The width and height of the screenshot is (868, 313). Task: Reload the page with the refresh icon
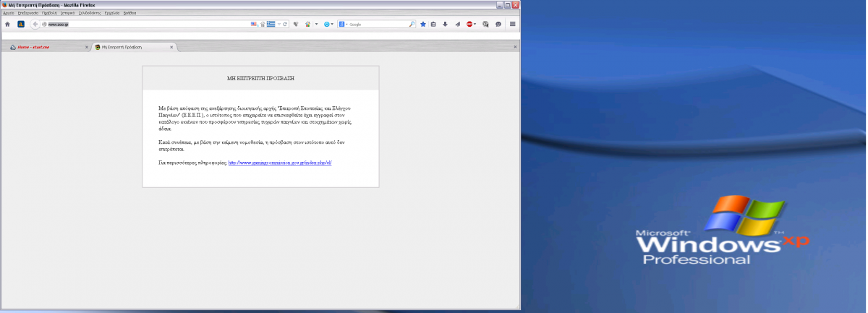point(286,24)
